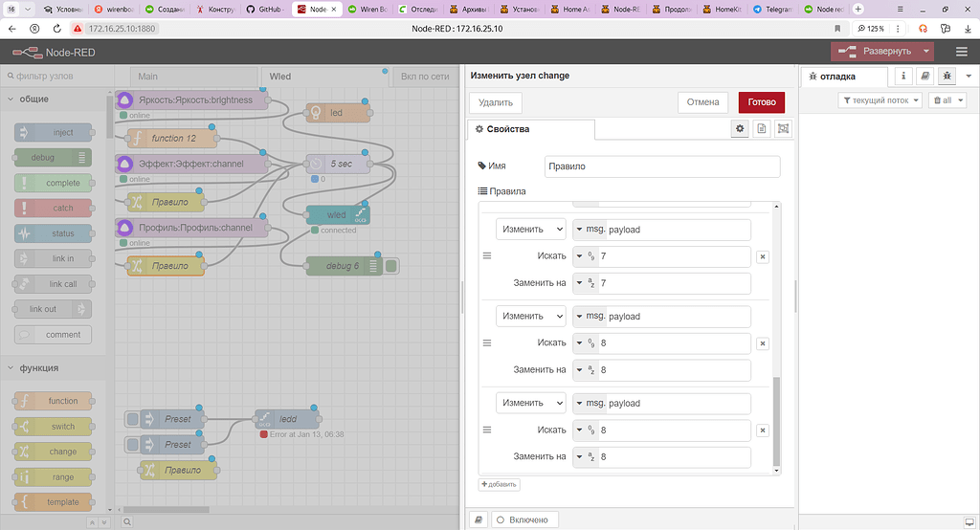Toggle the debug 6 node output button
Image resolution: width=980 pixels, height=530 pixels.
391,266
